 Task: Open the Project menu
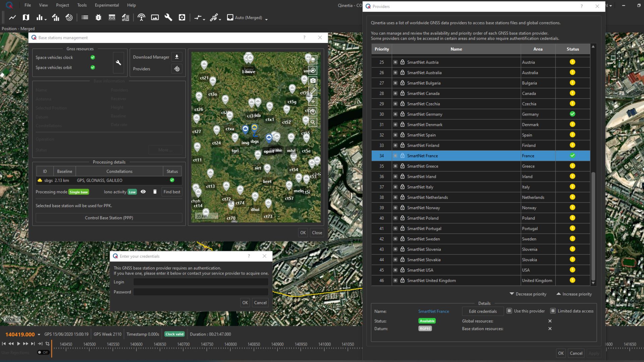(x=62, y=5)
